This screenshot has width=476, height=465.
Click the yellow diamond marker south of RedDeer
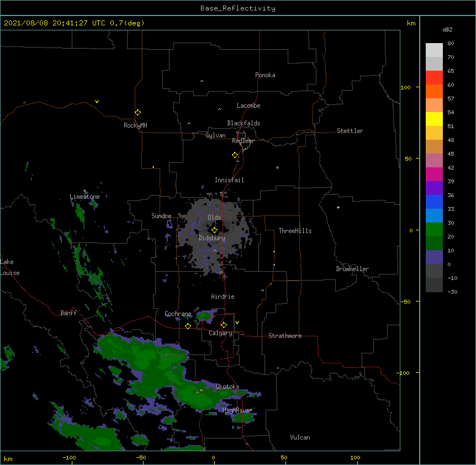pyautogui.click(x=235, y=155)
